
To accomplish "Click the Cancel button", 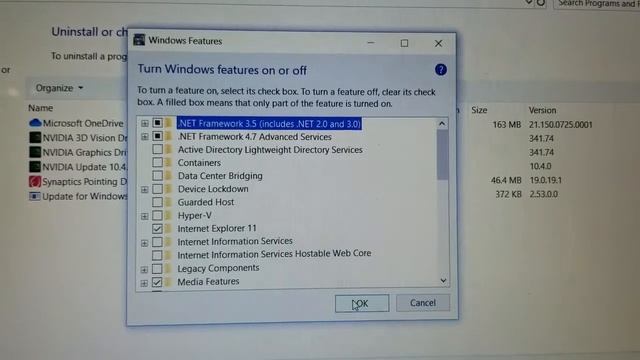I will coord(423,302).
